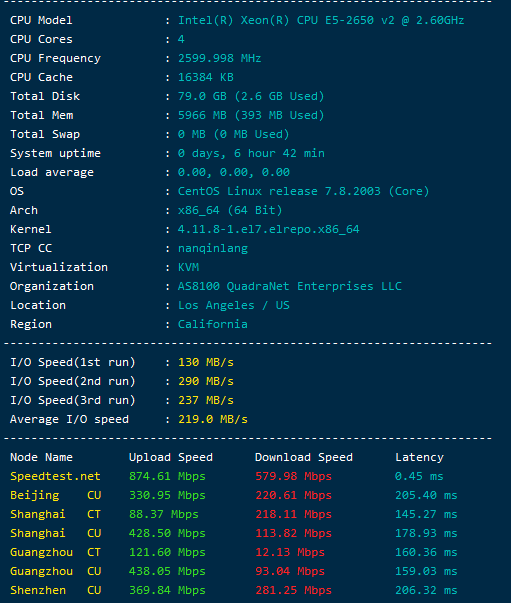511x603 pixels.
Task: Select the upload value 88.37 Mbps
Action: point(163,514)
